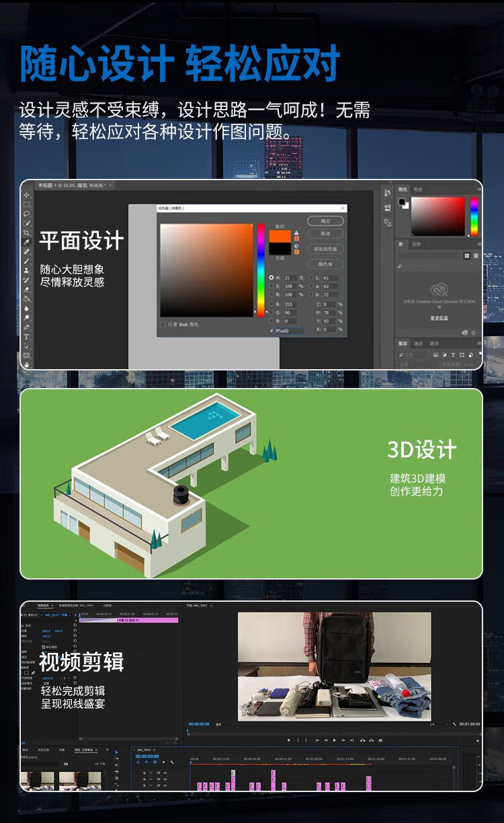Switch library panel to grid view icon
The height and width of the screenshot is (823, 504).
[467, 256]
